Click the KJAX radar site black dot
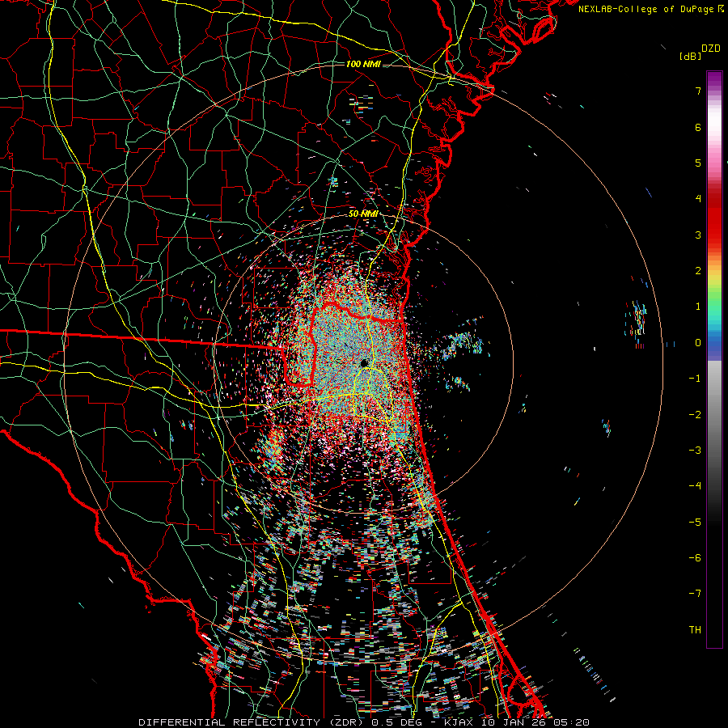The image size is (728, 728). 364,362
